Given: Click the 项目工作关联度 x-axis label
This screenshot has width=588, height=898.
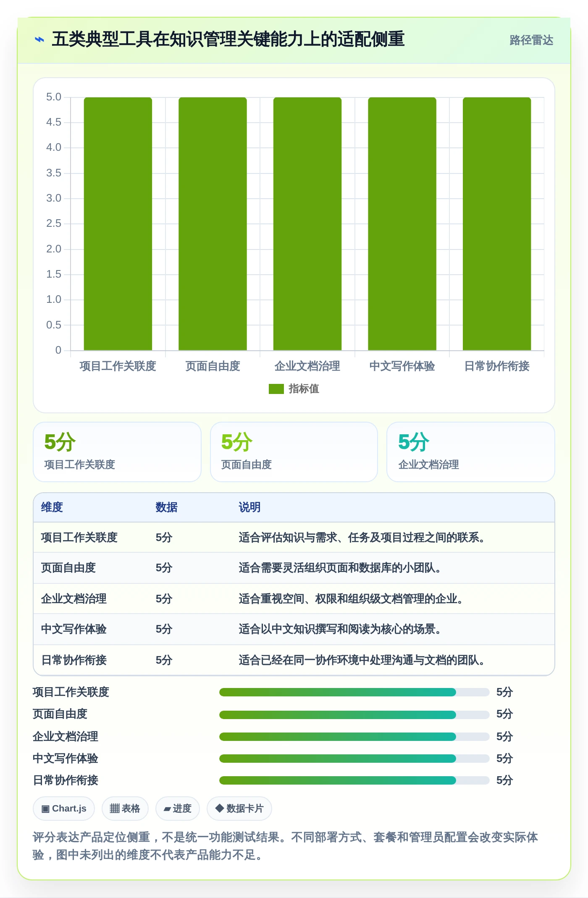Looking at the screenshot, I should click(x=118, y=366).
